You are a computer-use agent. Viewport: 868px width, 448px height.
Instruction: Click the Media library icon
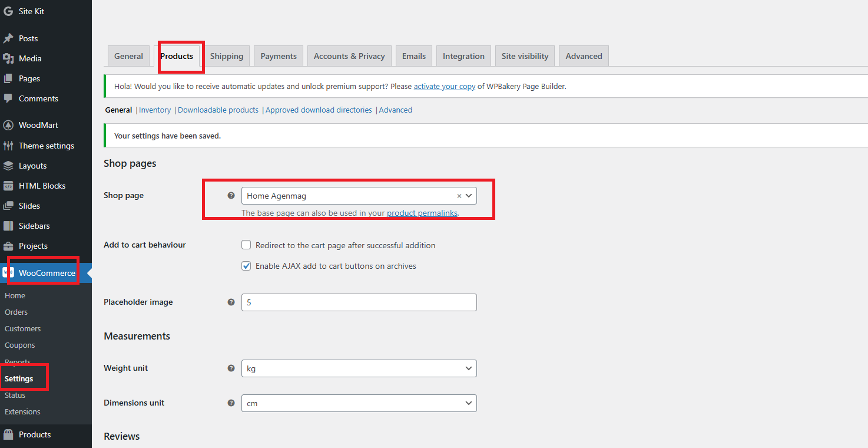click(8, 58)
